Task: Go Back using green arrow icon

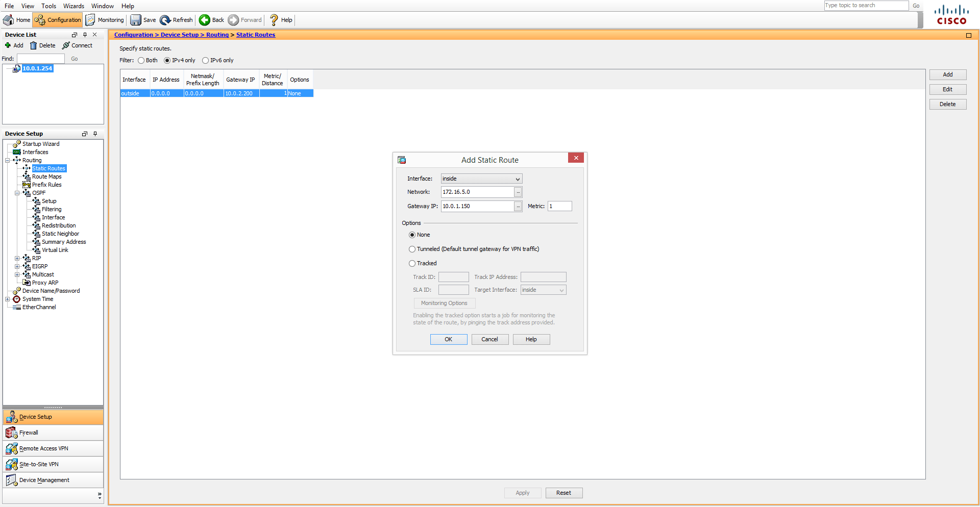Action: (x=204, y=20)
